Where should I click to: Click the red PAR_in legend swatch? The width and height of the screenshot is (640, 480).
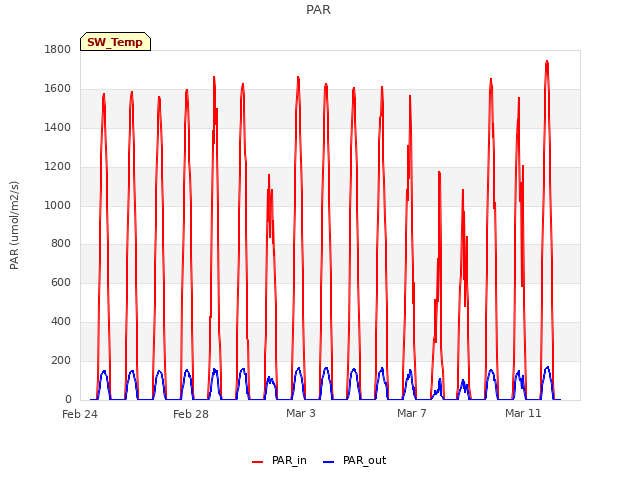pos(258,462)
